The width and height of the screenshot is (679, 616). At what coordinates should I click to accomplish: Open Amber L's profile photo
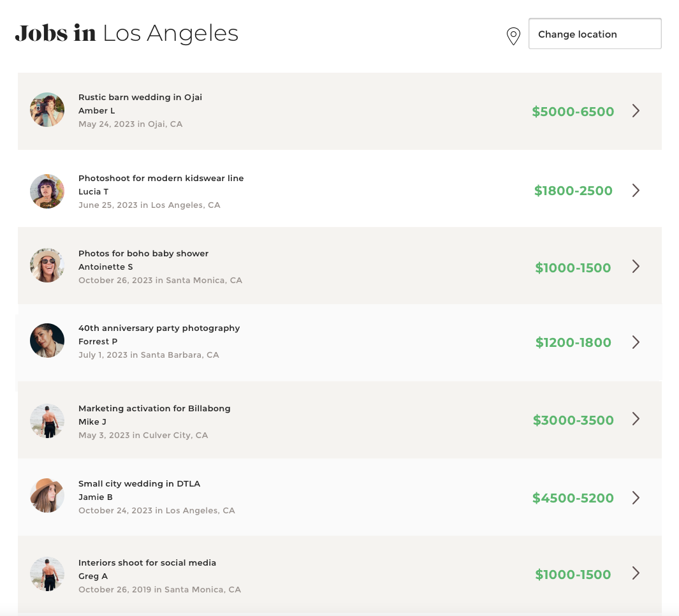(x=47, y=110)
